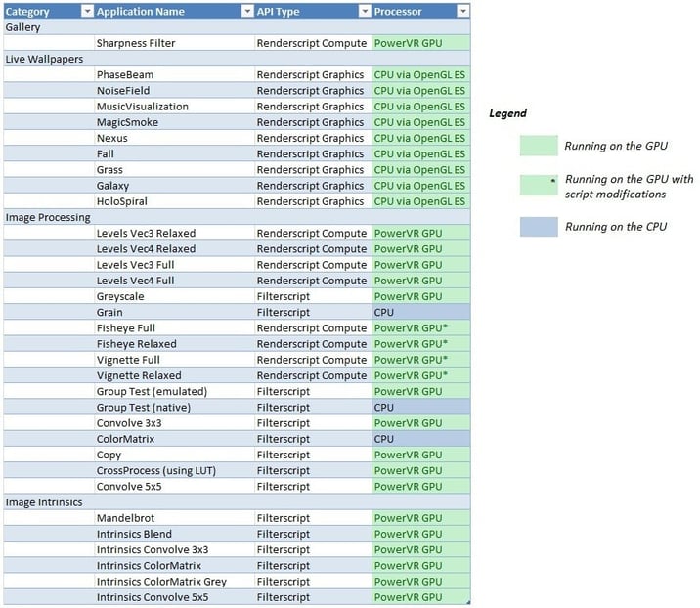Select the Grain application cell
Screen dimensions: 700x608
coord(175,313)
